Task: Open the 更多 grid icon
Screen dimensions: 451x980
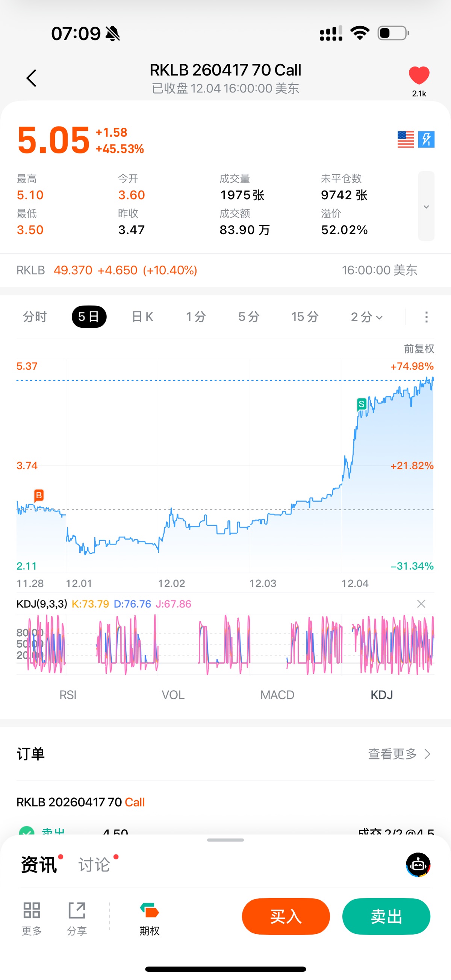Action: [32, 916]
